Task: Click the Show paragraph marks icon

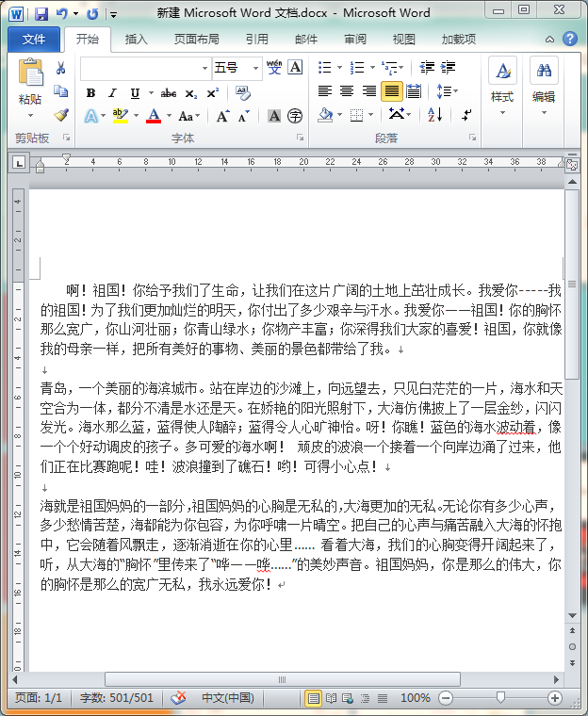Action: 466,115
